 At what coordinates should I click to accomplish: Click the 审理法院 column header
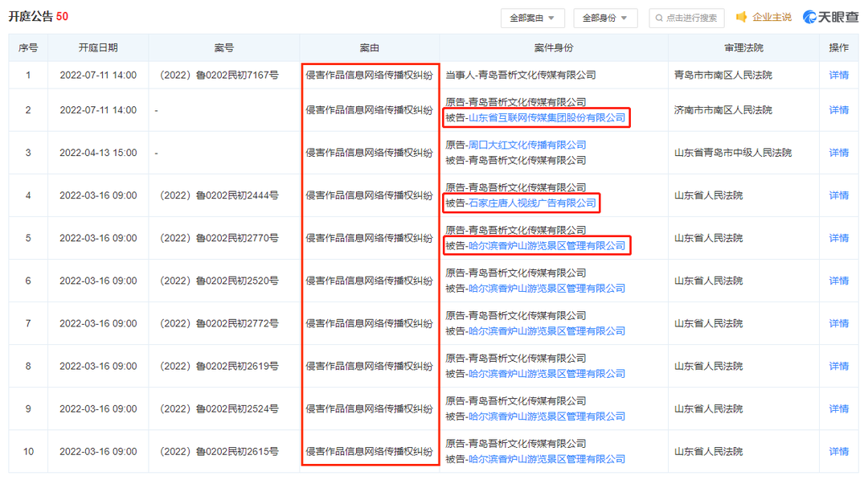point(743,48)
